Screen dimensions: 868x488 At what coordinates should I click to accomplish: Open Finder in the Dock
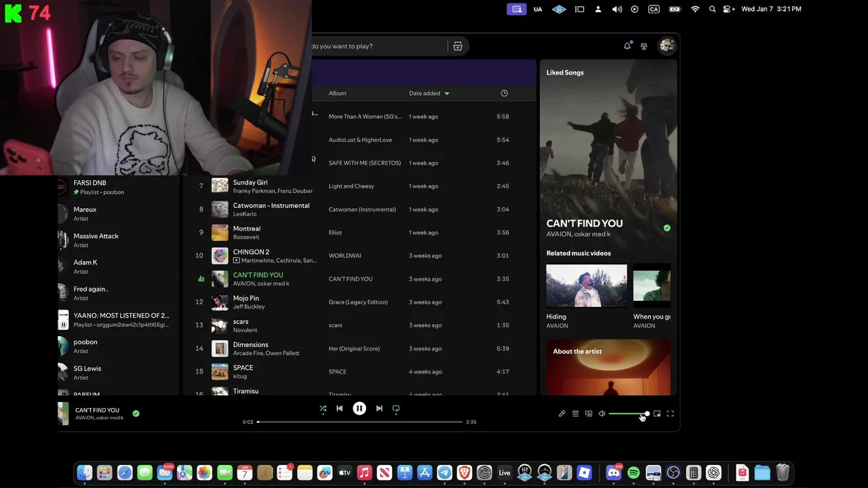pyautogui.click(x=85, y=472)
